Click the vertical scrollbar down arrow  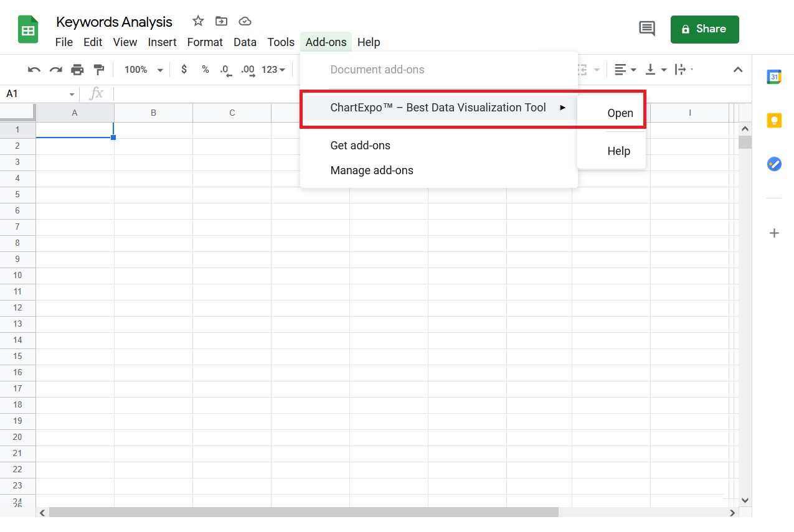745,500
